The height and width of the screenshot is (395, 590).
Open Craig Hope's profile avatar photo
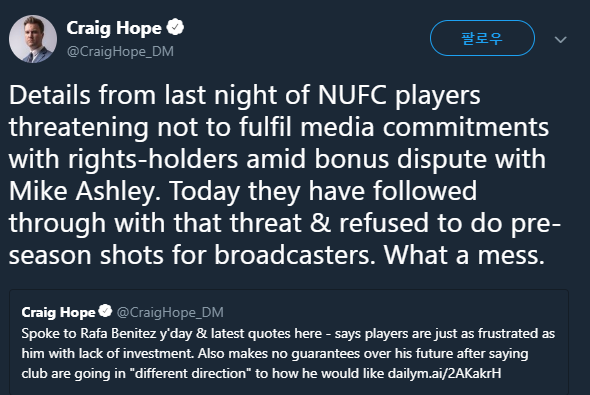(x=33, y=39)
